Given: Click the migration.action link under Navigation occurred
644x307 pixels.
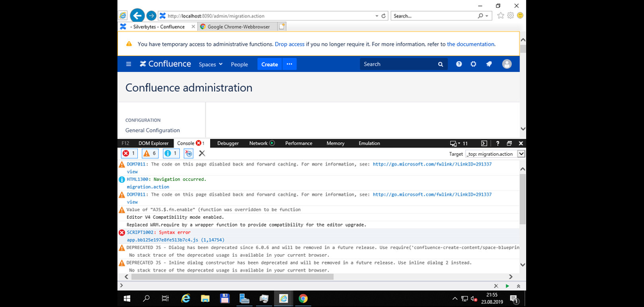Looking at the screenshot, I should click(148, 187).
